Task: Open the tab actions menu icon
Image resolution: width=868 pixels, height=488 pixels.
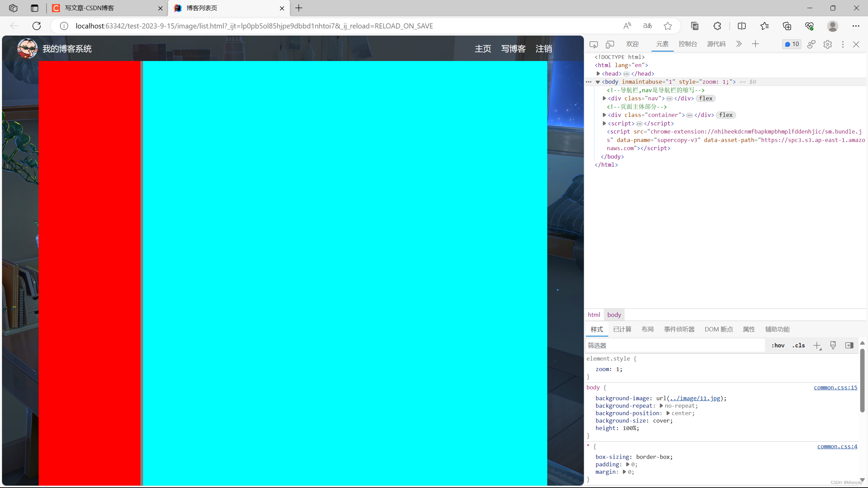Action: (35, 8)
